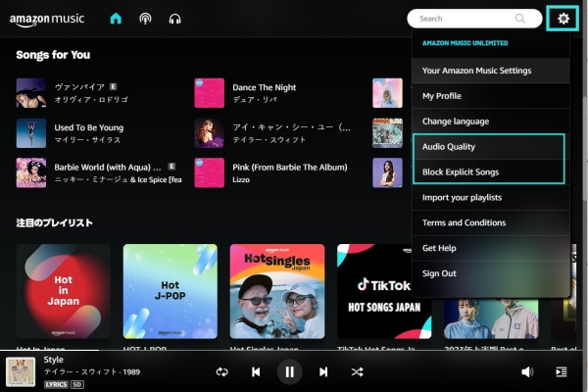Open TikTok Hot Songs Japan playlist

coord(384,291)
